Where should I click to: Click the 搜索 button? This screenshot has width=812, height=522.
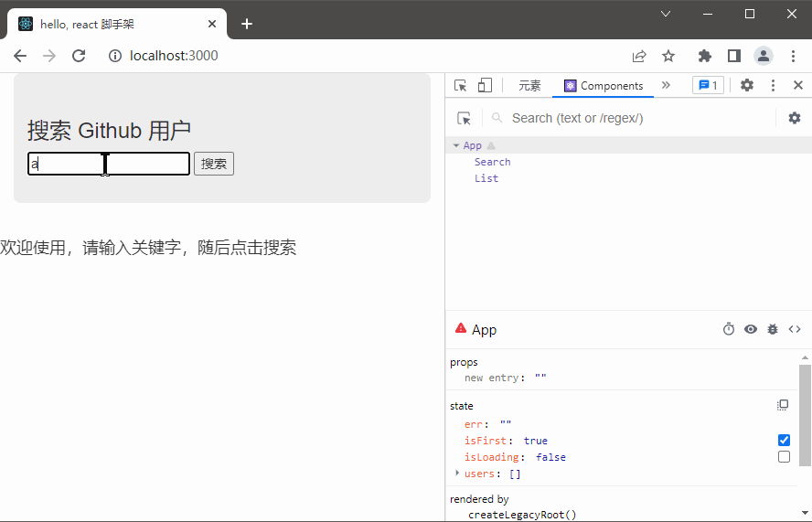pos(214,164)
